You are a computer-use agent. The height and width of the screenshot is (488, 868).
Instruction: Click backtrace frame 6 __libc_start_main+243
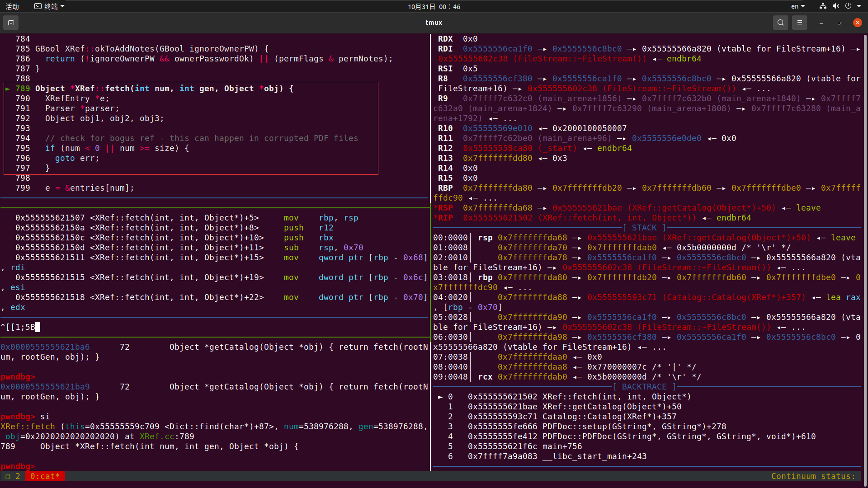[547, 456]
